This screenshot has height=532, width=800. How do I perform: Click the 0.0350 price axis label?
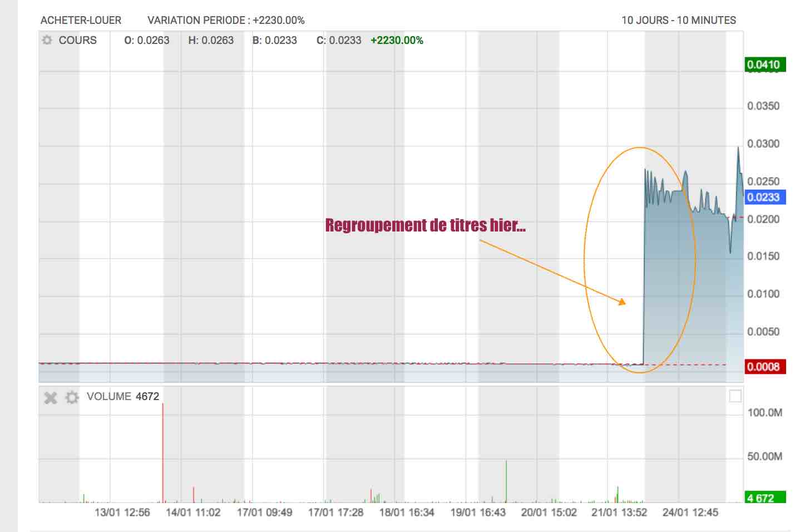[x=763, y=106]
